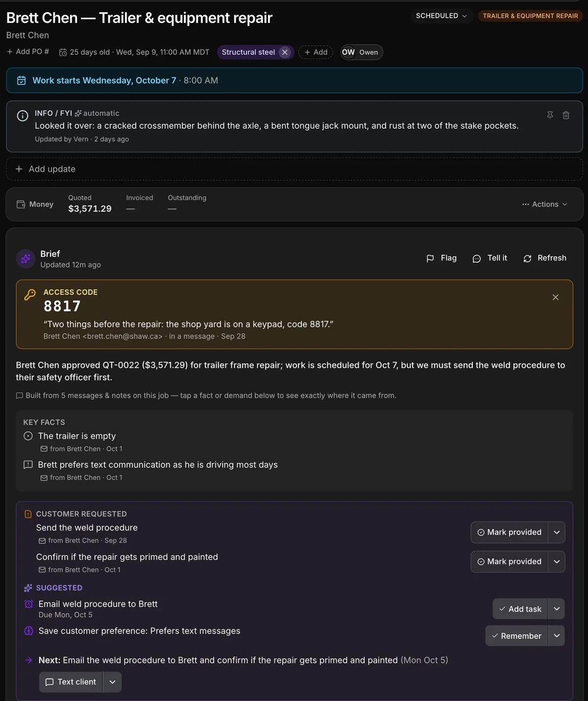Viewport: 588px width, 701px height.
Task: Click the key icon in Access Code
Action: point(30,294)
